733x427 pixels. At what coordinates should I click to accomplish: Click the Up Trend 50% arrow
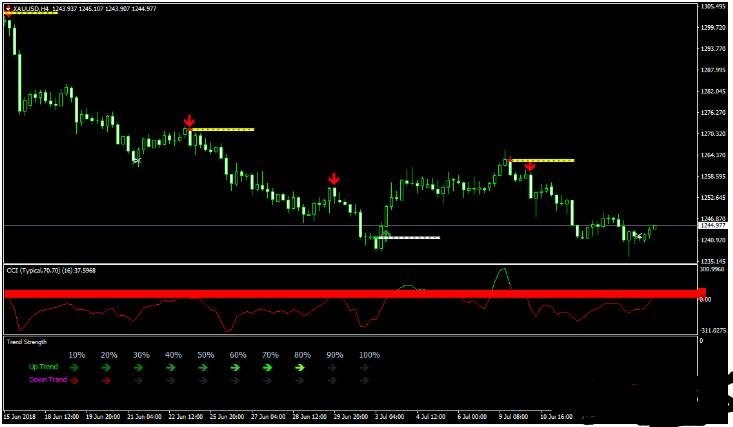click(x=203, y=368)
